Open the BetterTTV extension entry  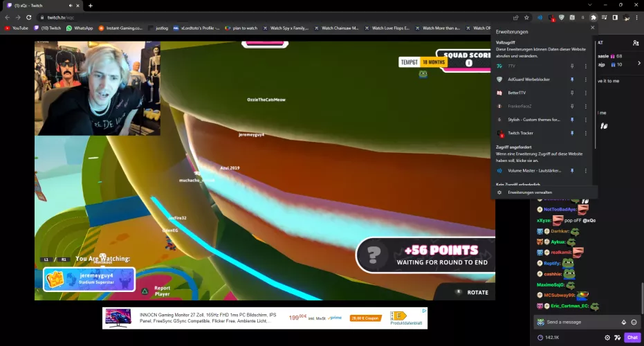[x=530, y=93]
